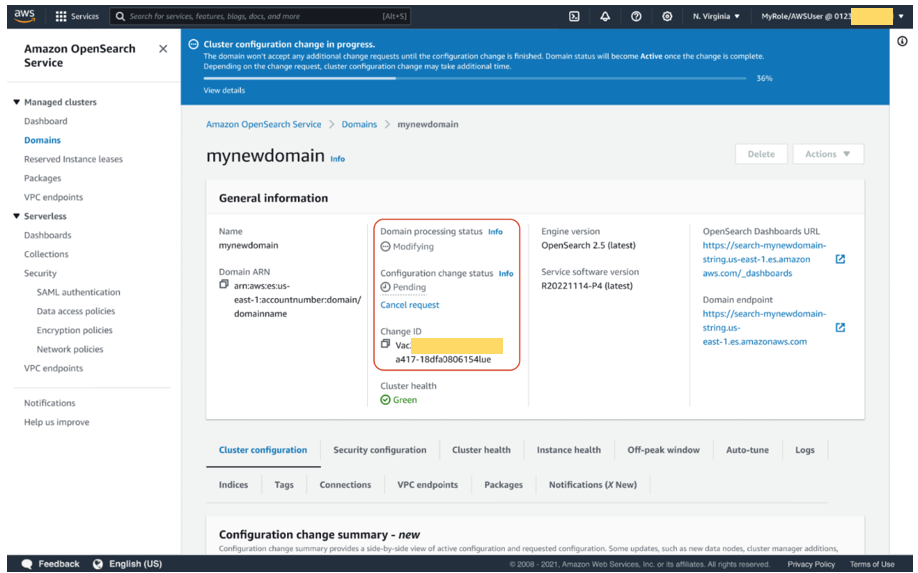Switch to Logs tab
Viewport: 918px width, 573px height.
tap(804, 450)
